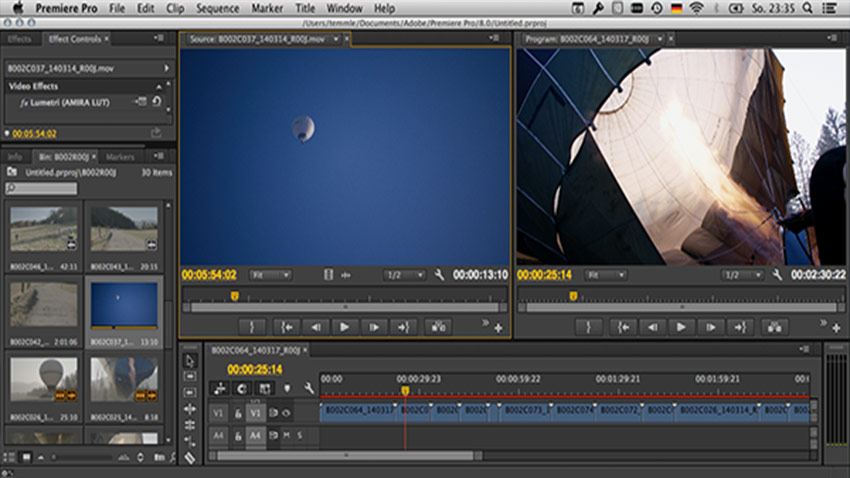The height and width of the screenshot is (478, 850).
Task: Open Program monitor button editor plus icon
Action: click(x=836, y=328)
